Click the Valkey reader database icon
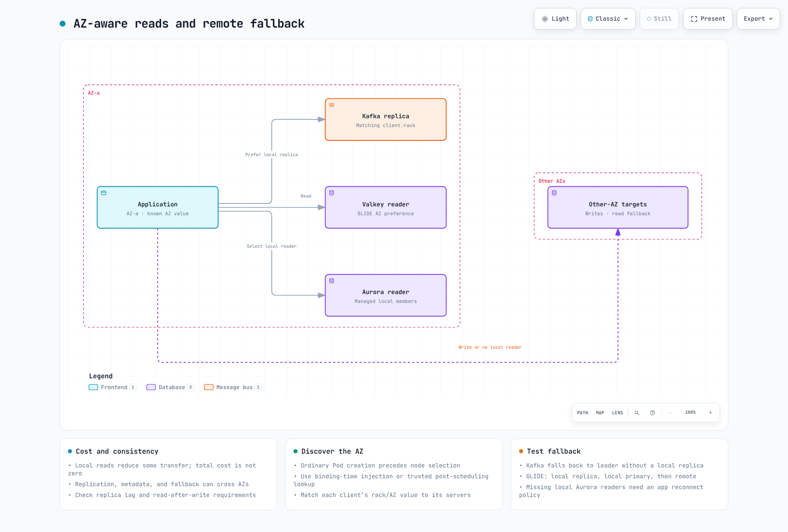This screenshot has width=788, height=532. pos(332,193)
